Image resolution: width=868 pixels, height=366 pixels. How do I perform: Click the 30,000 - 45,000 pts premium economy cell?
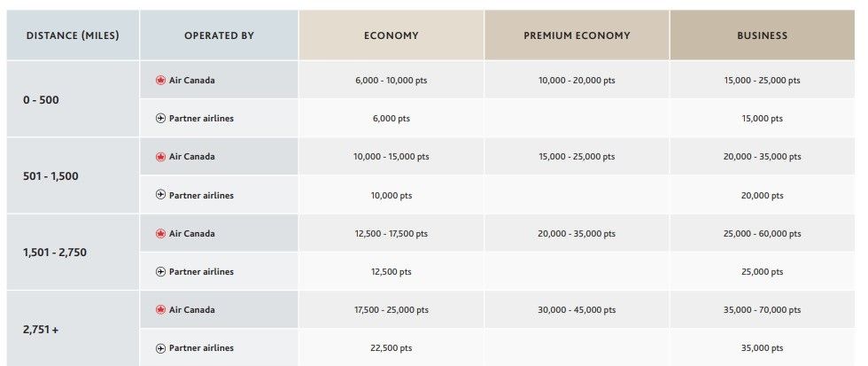pos(577,310)
